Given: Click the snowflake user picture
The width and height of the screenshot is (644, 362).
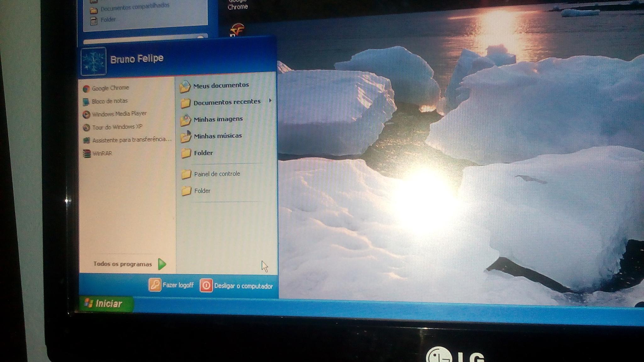Looking at the screenshot, I should 93,62.
